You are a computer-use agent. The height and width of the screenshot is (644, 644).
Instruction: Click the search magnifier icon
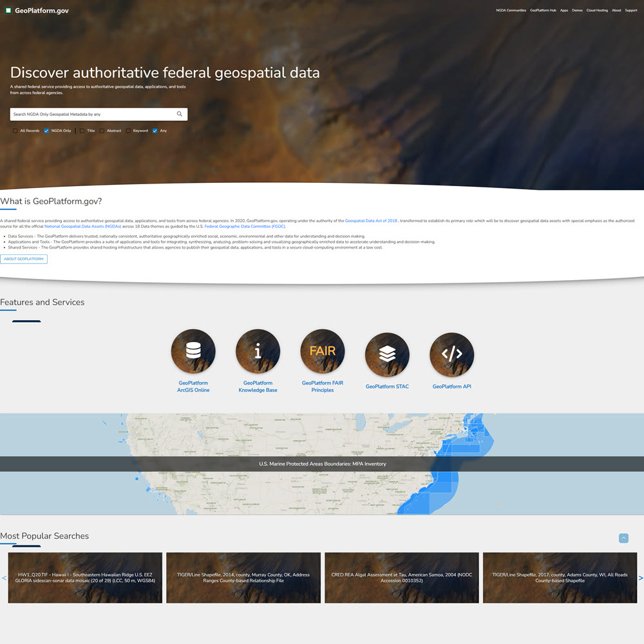[x=180, y=114]
